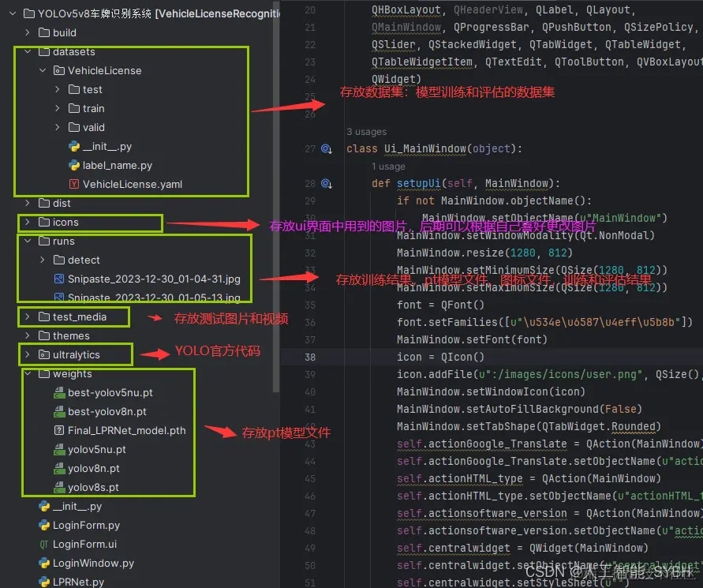
Task: Select the Final_LPRNet_model.pth file
Action: pos(126,431)
